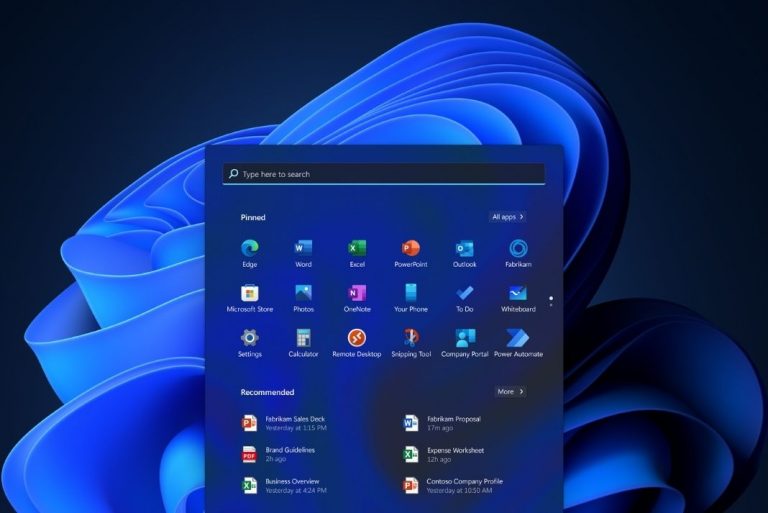The width and height of the screenshot is (768, 513).
Task: Launch Remote Desktop app
Action: coord(357,339)
